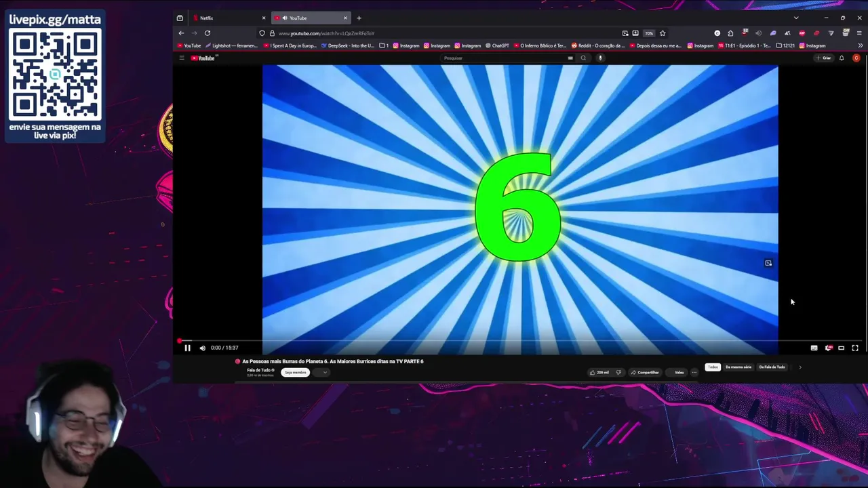Reset the 70% zoom level indicator
Image resolution: width=868 pixels, height=488 pixels.
click(649, 33)
